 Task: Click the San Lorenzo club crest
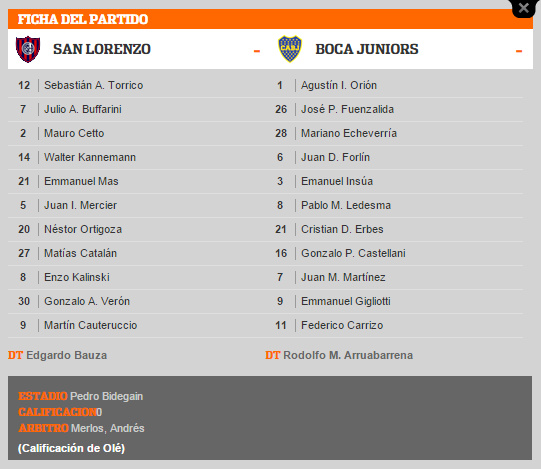28,49
